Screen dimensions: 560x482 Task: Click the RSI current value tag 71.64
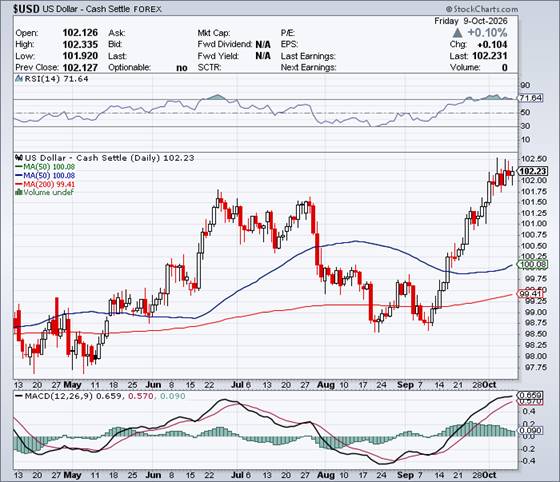click(531, 98)
